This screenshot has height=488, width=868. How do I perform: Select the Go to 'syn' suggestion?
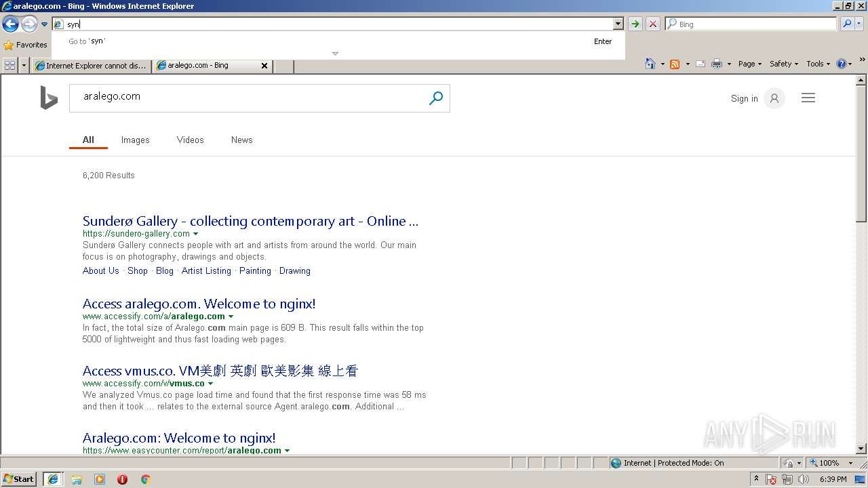(338, 41)
